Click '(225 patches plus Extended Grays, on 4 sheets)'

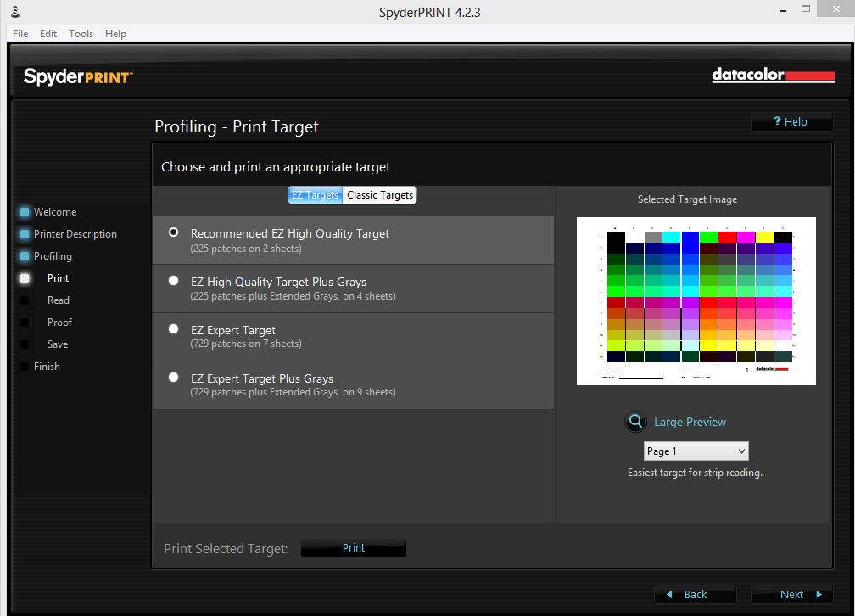[293, 296]
